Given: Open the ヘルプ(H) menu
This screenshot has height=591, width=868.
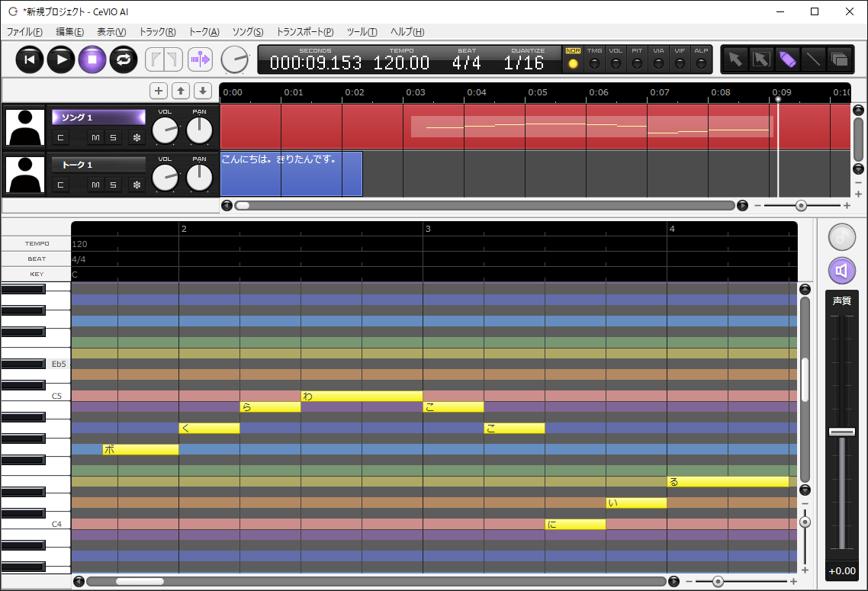Looking at the screenshot, I should pyautogui.click(x=407, y=32).
